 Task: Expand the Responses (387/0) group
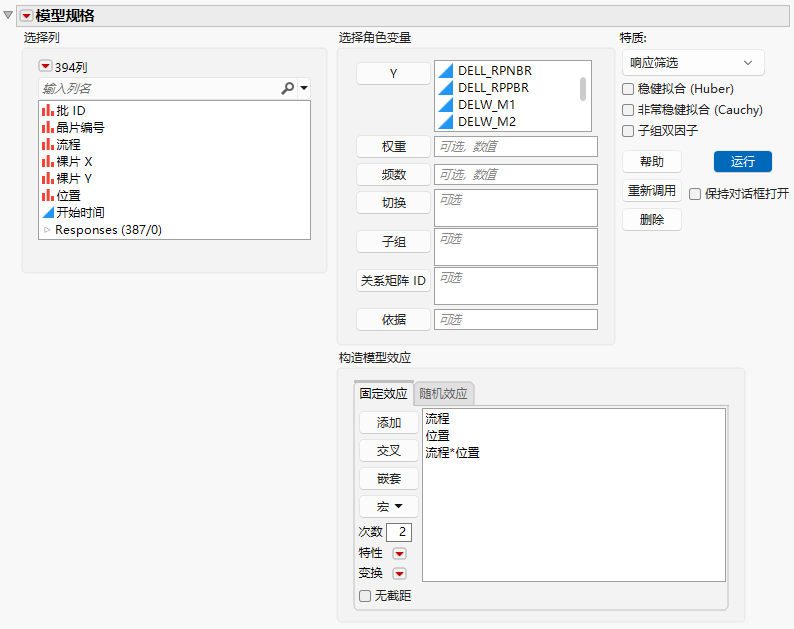click(47, 230)
